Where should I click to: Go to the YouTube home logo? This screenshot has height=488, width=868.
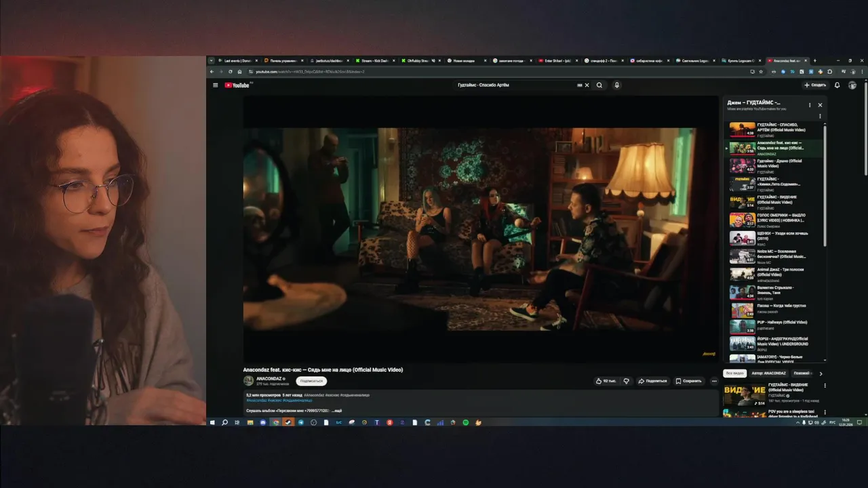tap(237, 85)
